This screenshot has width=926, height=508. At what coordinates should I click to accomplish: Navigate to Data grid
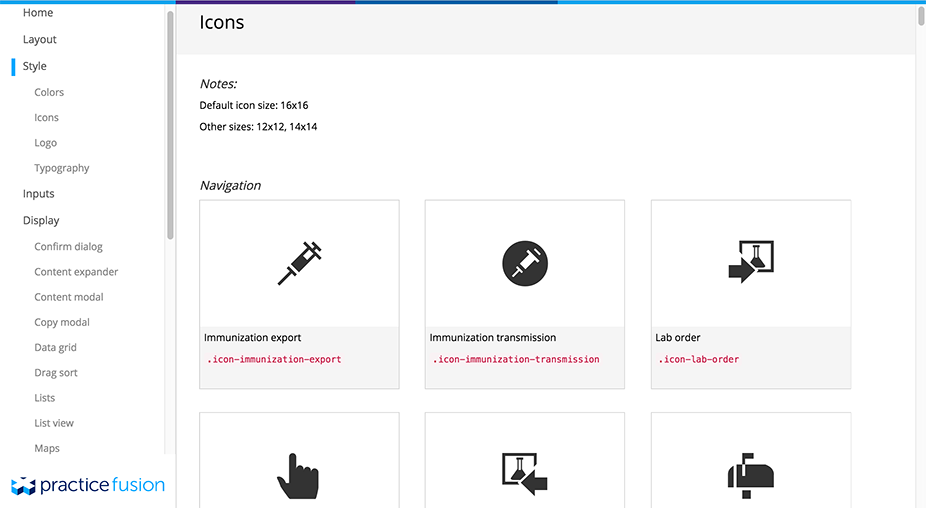tap(56, 347)
